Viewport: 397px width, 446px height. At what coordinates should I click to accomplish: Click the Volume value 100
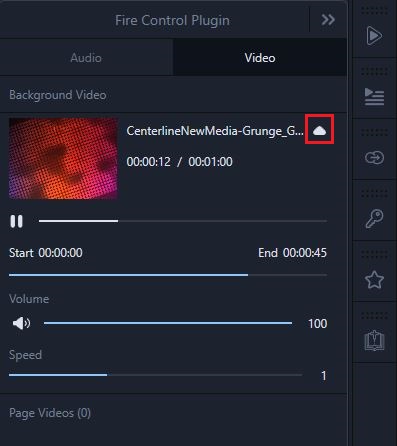(317, 324)
